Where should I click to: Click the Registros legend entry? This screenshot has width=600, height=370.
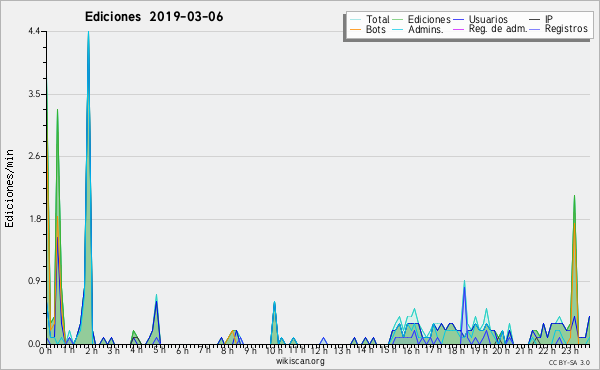point(558,29)
